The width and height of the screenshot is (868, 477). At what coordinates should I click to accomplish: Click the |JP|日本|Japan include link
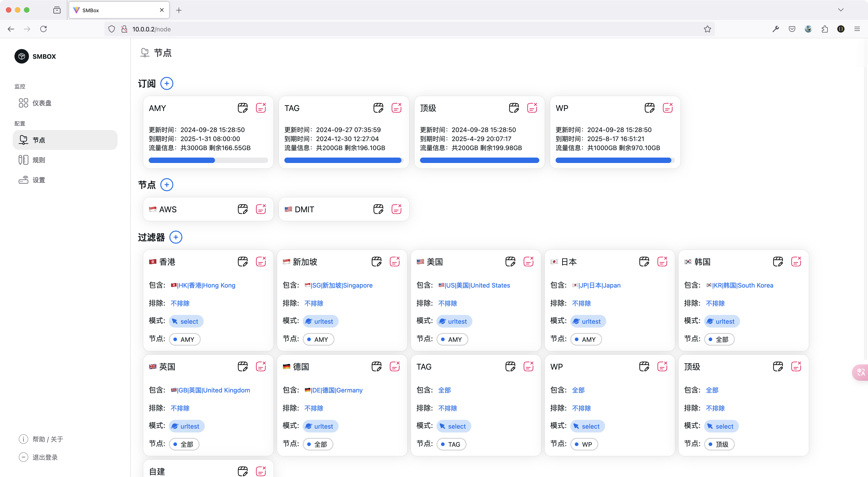[596, 286]
